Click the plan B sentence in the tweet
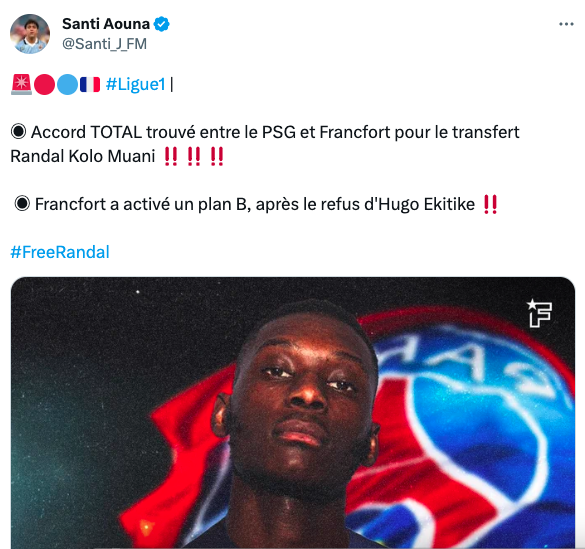 pyautogui.click(x=255, y=204)
